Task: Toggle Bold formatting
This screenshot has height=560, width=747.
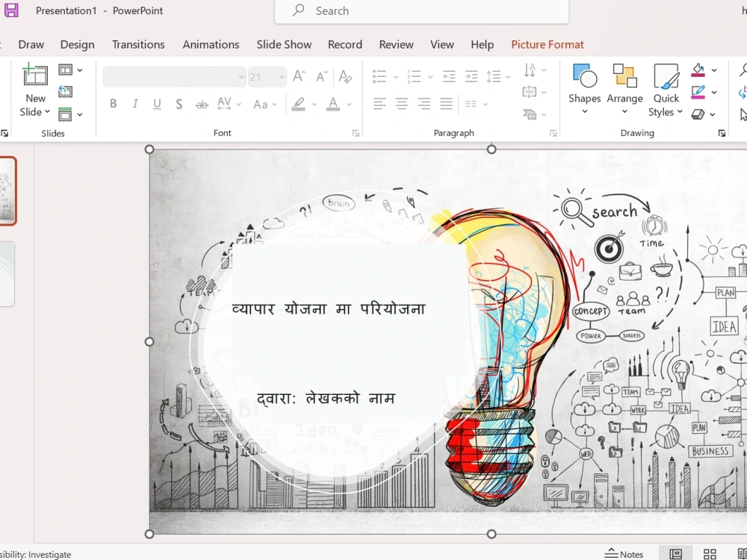Action: click(x=114, y=104)
